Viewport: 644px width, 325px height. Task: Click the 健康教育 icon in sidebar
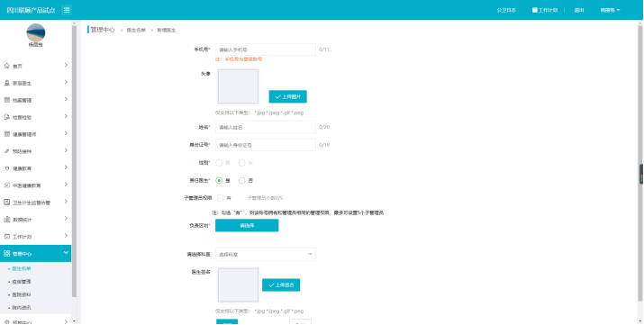6,168
